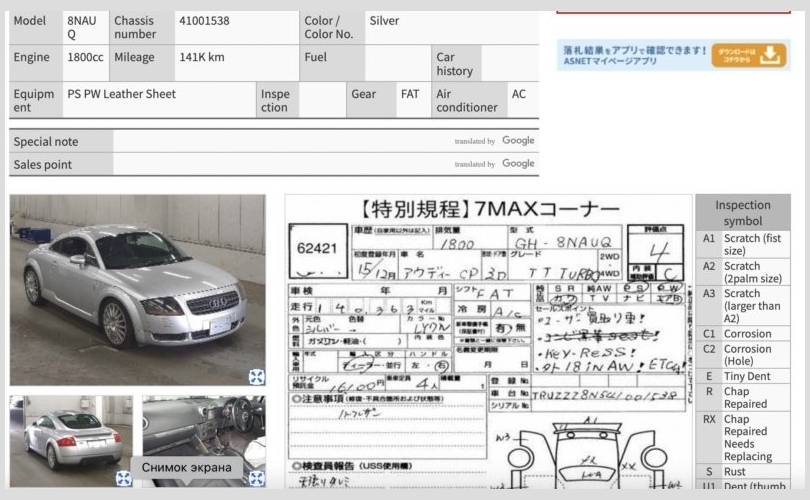This screenshot has width=810, height=500.
Task: Click expand icon on the main front car photo
Action: [256, 376]
